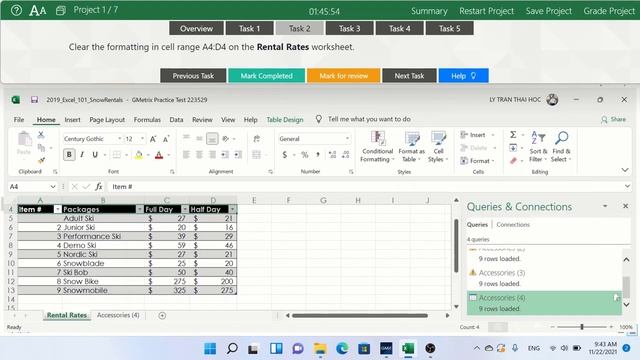Viewport: 640px width, 360px height.
Task: Toggle Top Align in Alignment group
Action: click(186, 138)
